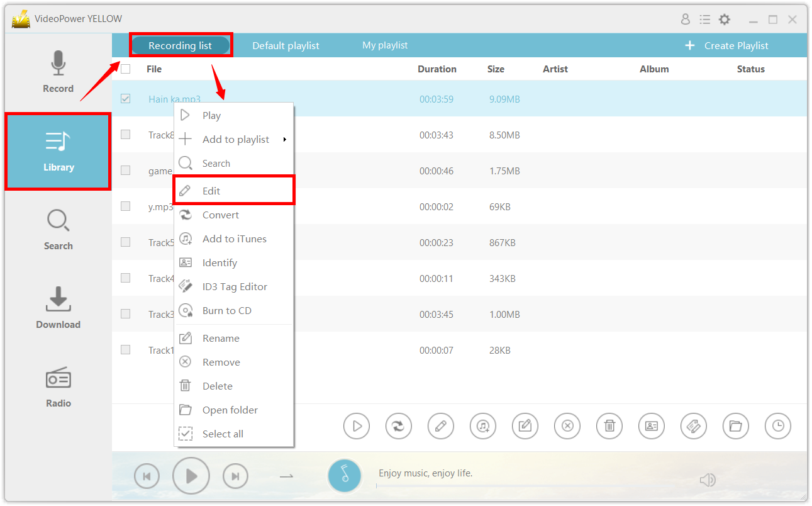Open the user account menu icon
Screen dimensions: 812x506
pos(685,19)
